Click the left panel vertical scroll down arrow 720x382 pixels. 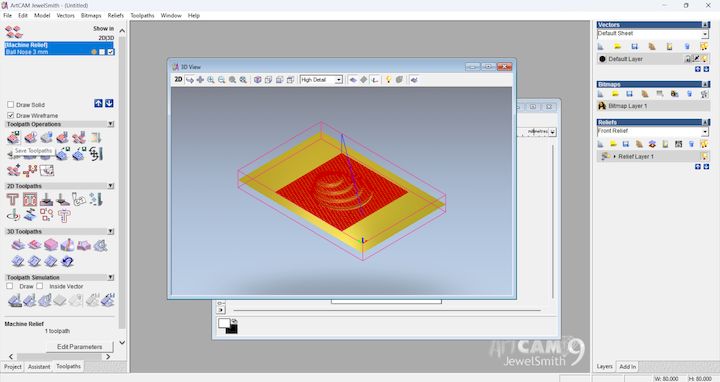point(122,343)
